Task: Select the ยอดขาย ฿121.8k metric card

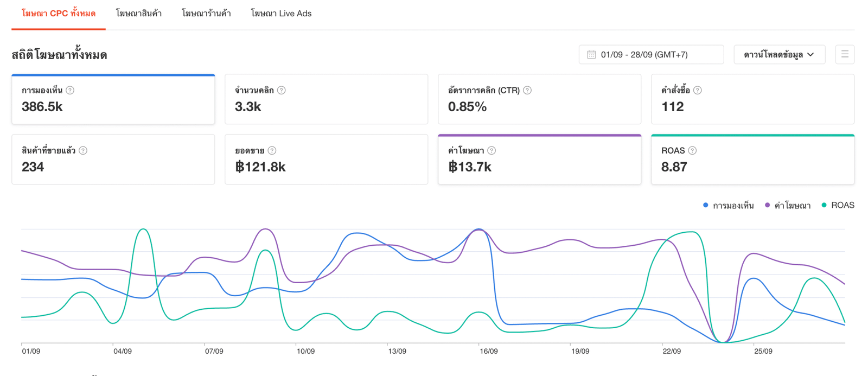Action: pyautogui.click(x=326, y=160)
